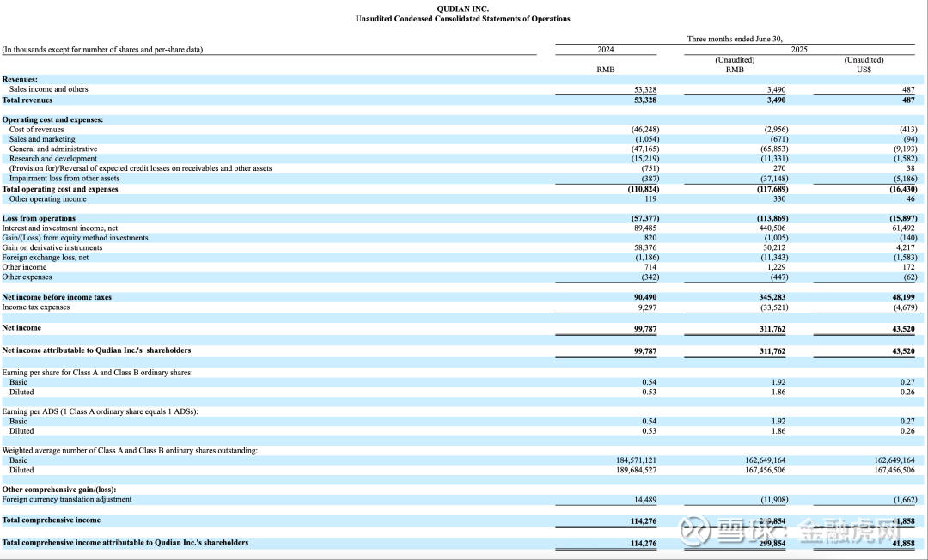Viewport: 928px width, 560px height.
Task: Click the 'Operating cost and expenses:' heading
Action: point(52,119)
